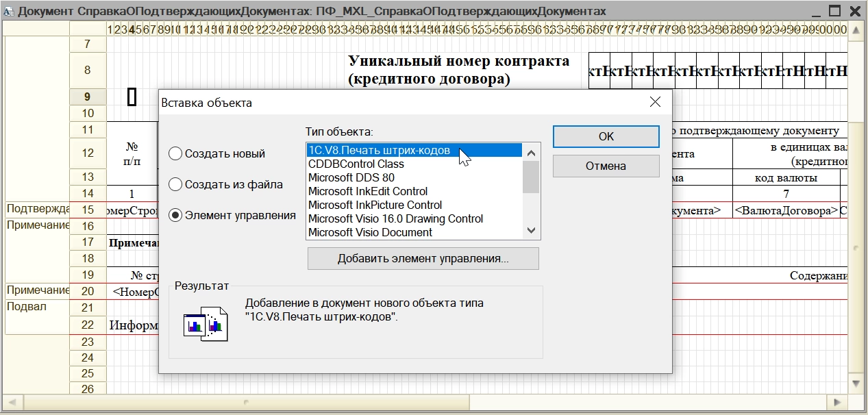This screenshot has height=415, width=868.
Task: Select 'Microsoft DDS 80' object type
Action: pos(414,178)
